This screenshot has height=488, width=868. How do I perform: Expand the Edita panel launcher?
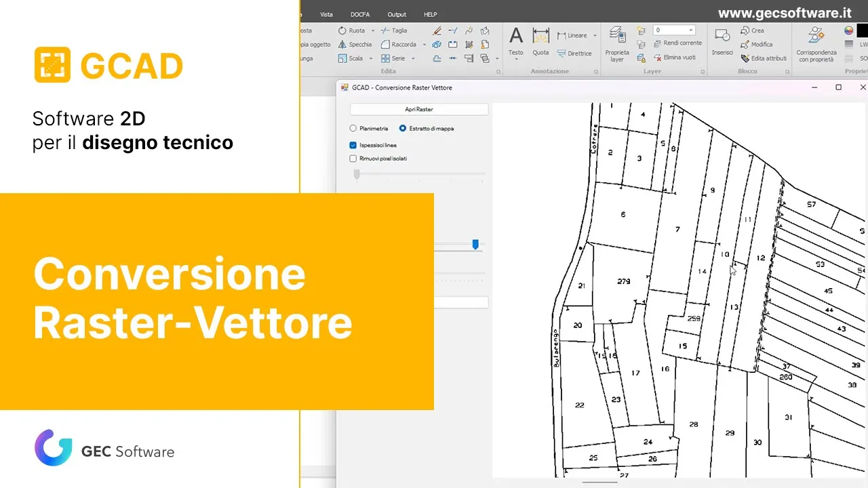(498, 71)
